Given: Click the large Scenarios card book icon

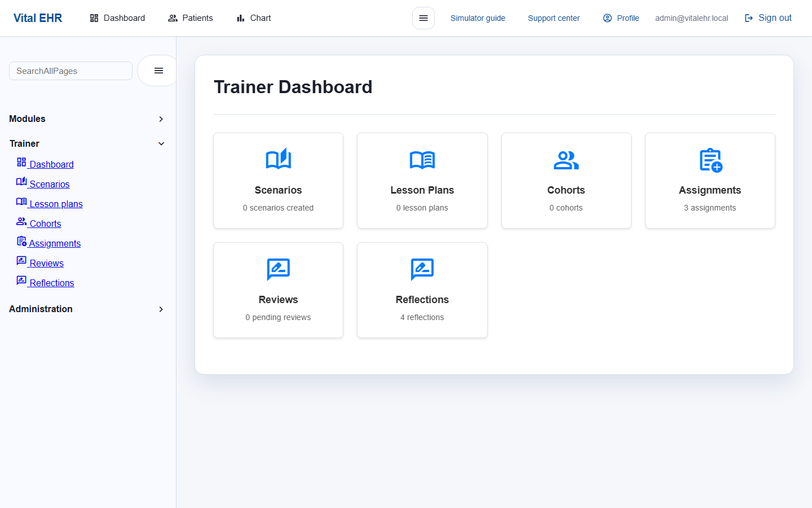Looking at the screenshot, I should [x=278, y=160].
